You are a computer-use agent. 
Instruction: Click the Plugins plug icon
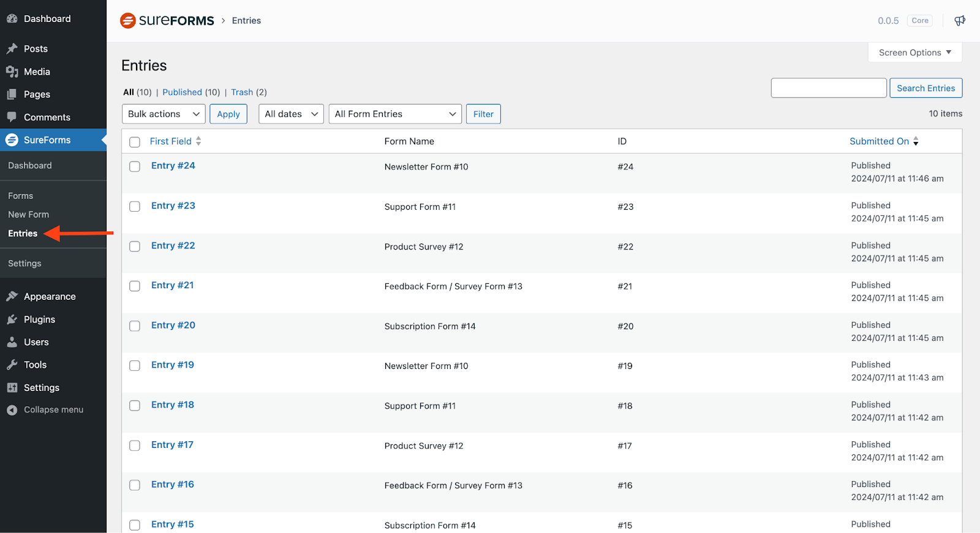pyautogui.click(x=12, y=319)
